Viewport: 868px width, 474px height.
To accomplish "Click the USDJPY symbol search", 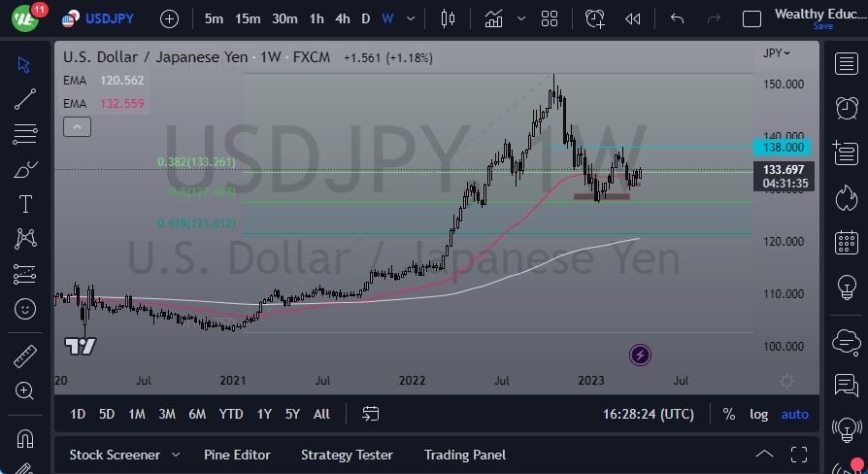I will coord(103,18).
